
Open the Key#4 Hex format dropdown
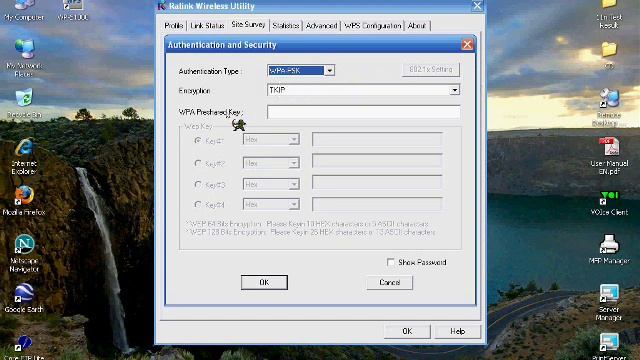294,204
